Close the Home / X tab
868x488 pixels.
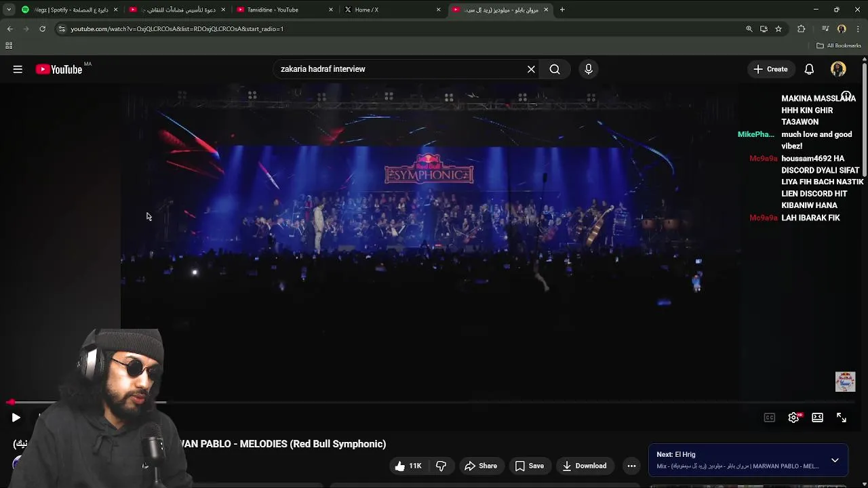(x=438, y=9)
